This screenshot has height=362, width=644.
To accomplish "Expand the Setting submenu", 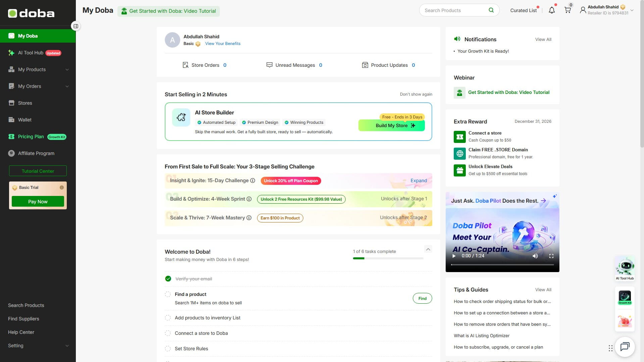I will pos(67,346).
